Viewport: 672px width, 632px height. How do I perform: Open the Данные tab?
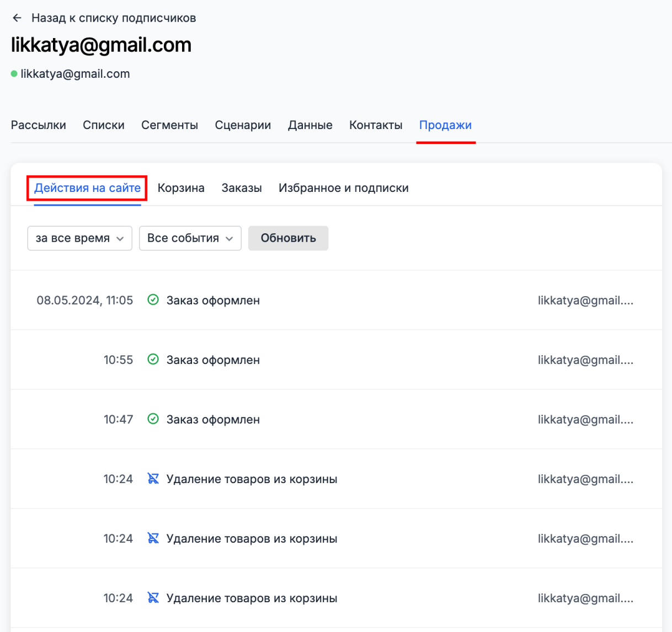pos(310,125)
